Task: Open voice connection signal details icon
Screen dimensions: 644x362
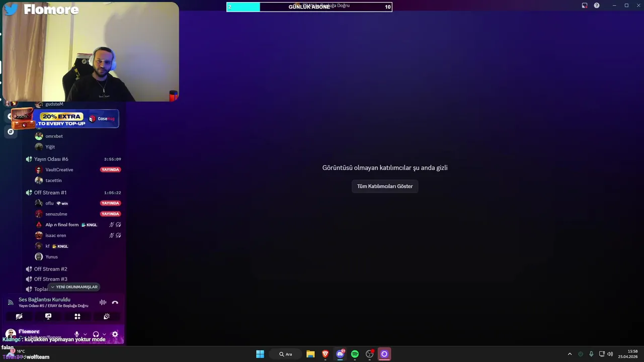Action: point(11,302)
